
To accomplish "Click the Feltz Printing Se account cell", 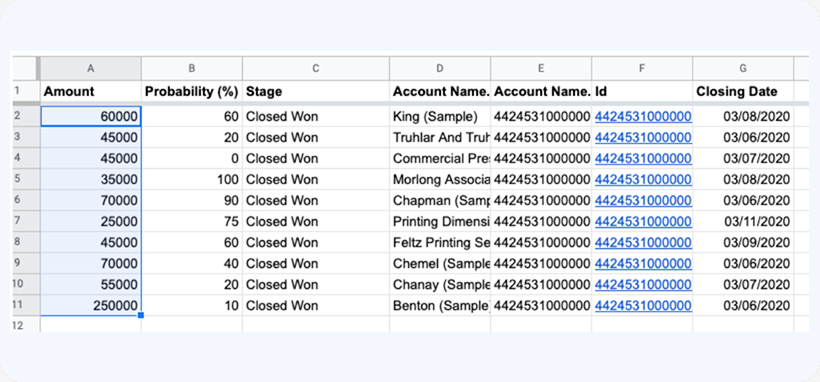I will (x=440, y=242).
